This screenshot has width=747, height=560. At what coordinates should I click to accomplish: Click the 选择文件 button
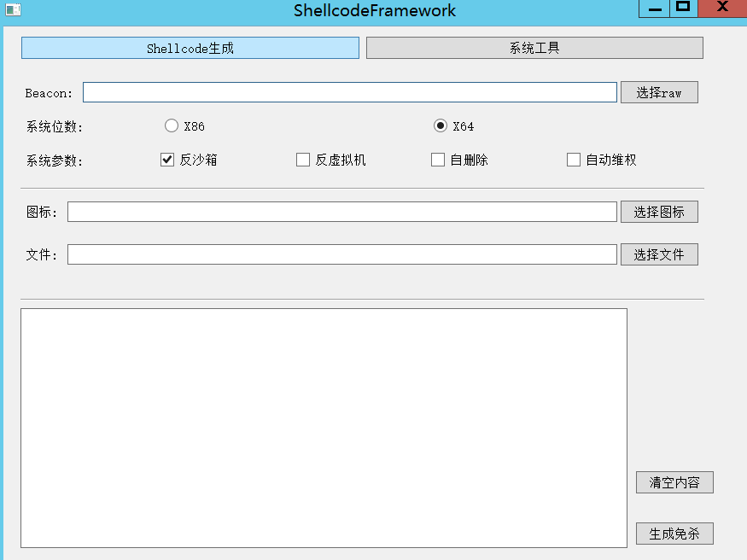pos(658,254)
